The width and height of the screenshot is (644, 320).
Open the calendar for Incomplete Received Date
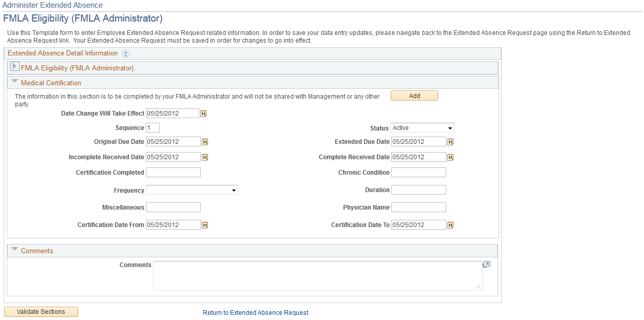coord(204,157)
